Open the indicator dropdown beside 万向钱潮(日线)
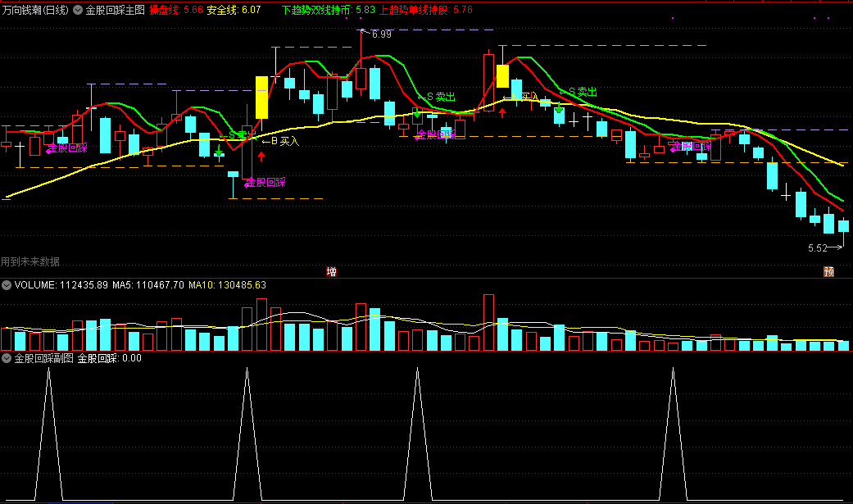Viewport: 853px width, 504px height. click(x=78, y=10)
